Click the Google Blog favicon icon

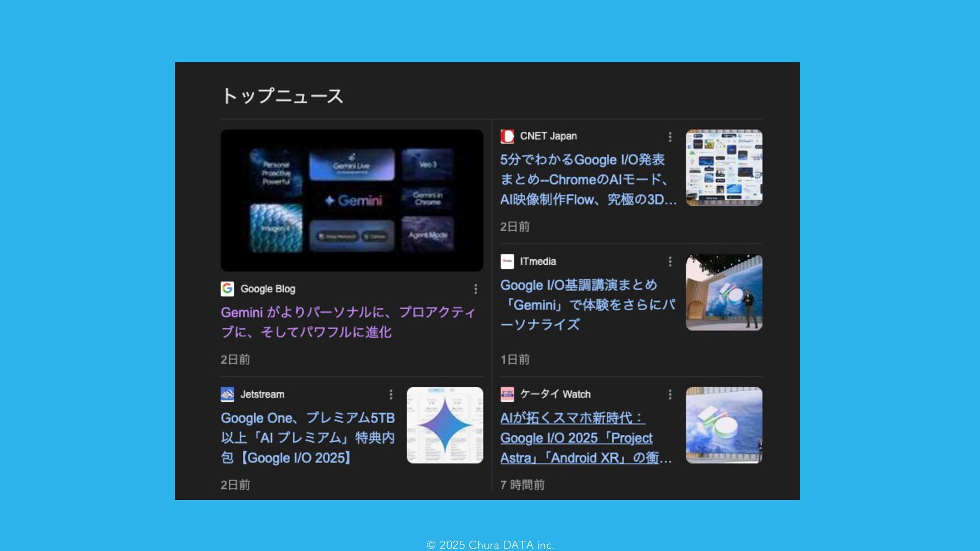(x=227, y=289)
